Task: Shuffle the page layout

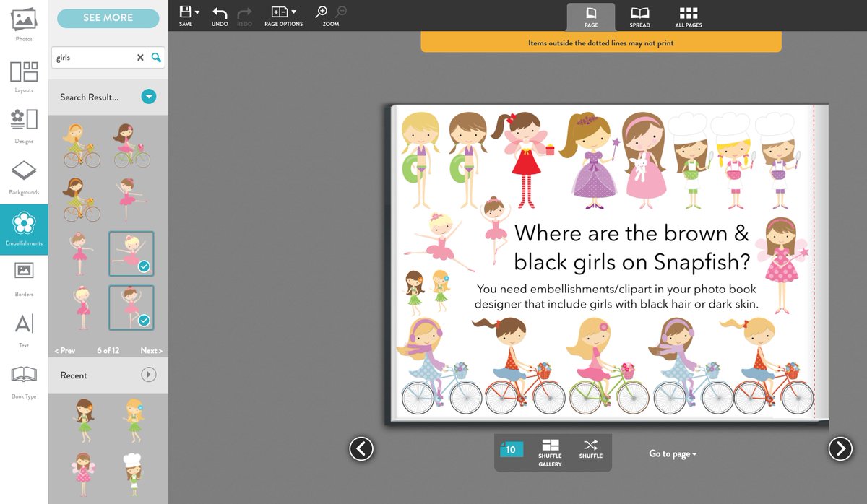Action: pos(591,449)
